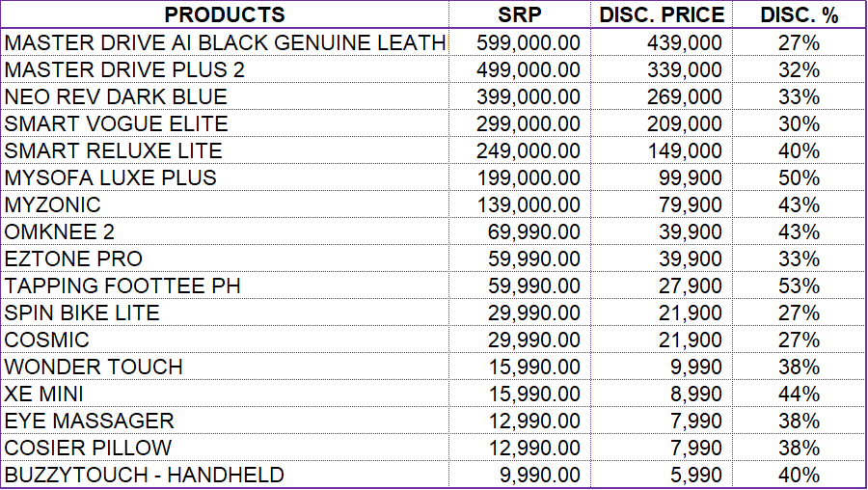This screenshot has width=868, height=490.
Task: Select the TAPPING FOOTTEE PH cell
Action: [x=225, y=286]
